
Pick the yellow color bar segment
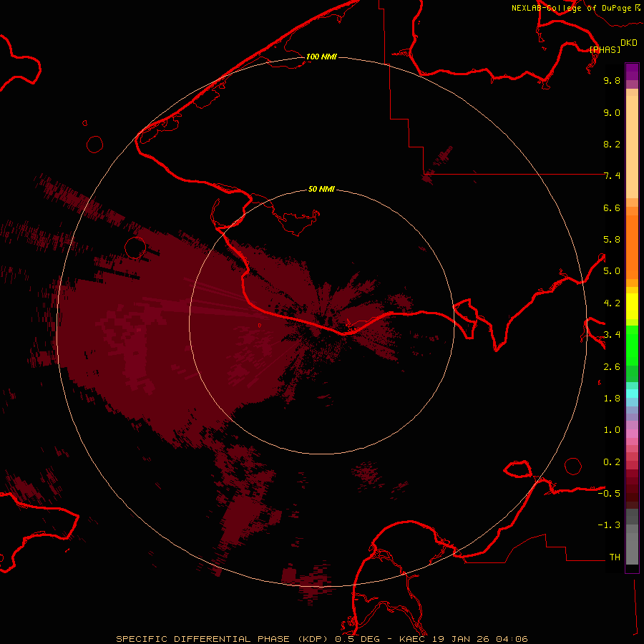click(x=632, y=306)
